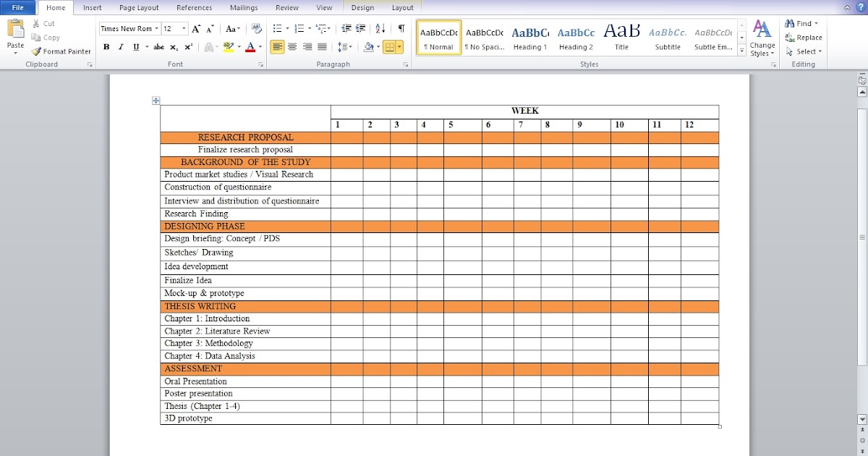Apply yellow text highlight color

[x=229, y=47]
